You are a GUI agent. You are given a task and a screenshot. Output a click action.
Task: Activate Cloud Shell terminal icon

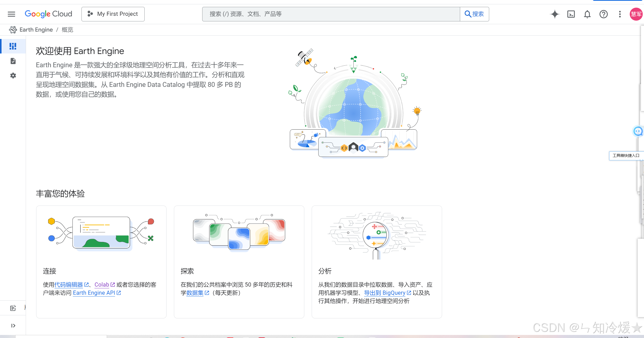[x=571, y=14]
